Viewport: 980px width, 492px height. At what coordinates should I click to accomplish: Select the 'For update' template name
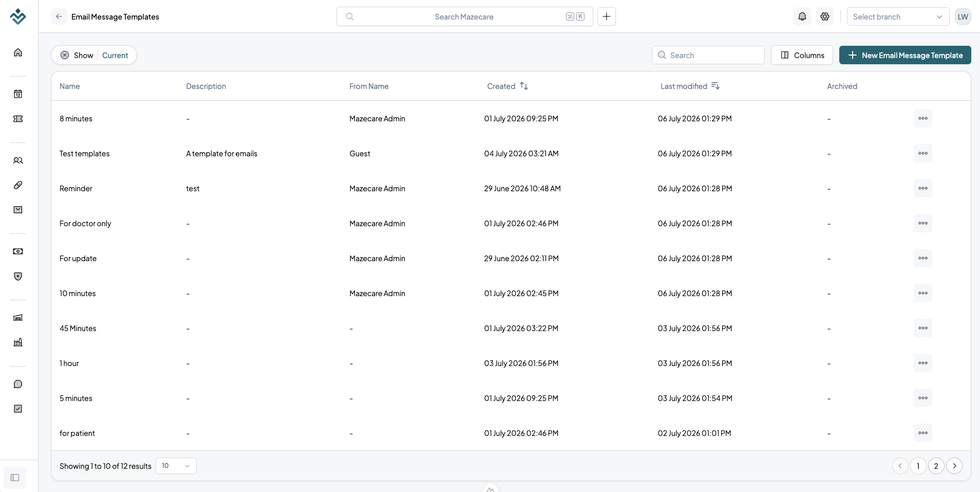(x=78, y=259)
